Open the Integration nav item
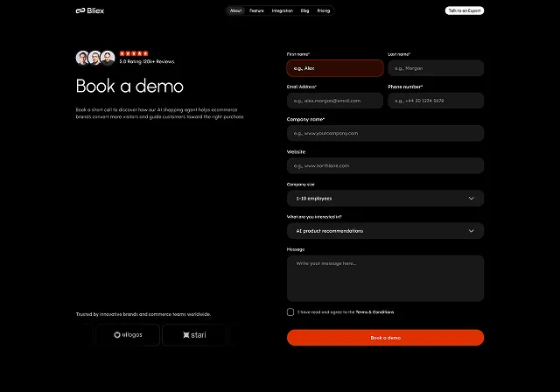Screen dimensions: 560x392 coord(282,10)
